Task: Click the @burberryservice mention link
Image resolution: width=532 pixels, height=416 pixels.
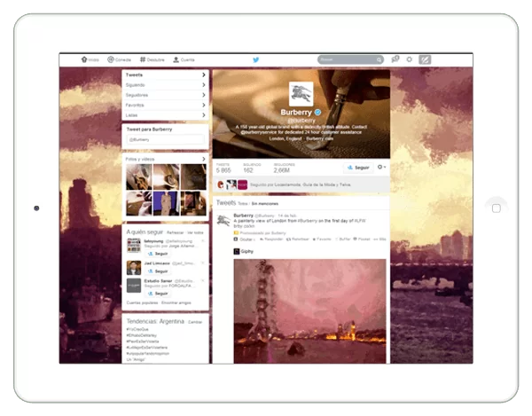Action: tap(259, 132)
